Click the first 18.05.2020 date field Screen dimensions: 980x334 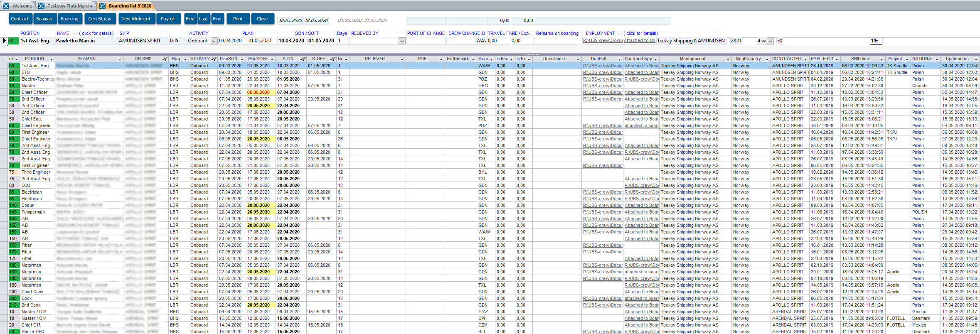[290, 20]
